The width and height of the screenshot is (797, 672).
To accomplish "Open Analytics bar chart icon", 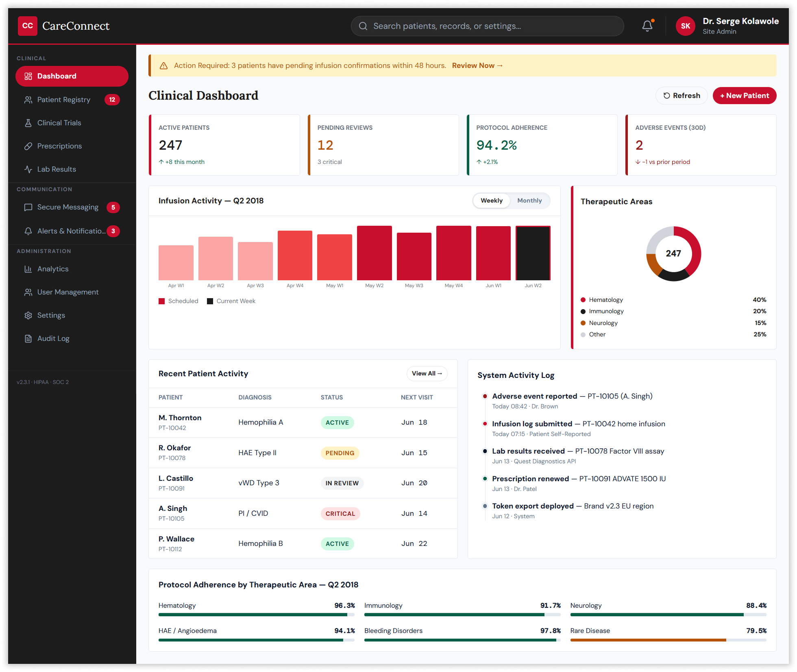I will point(28,269).
